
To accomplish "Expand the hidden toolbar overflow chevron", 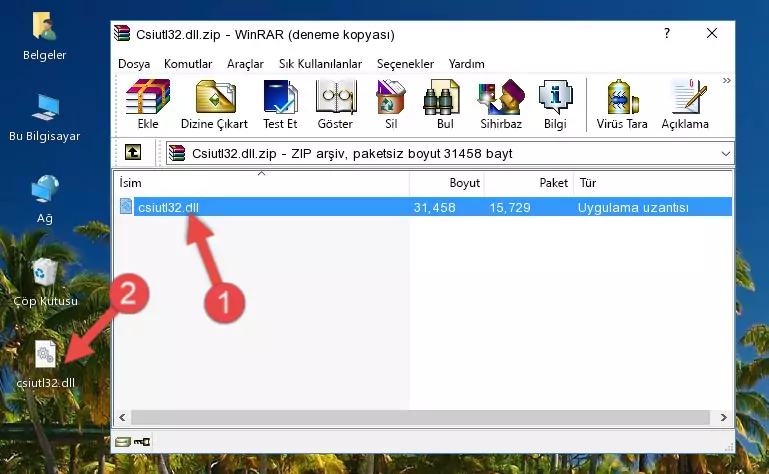I will pos(726,80).
